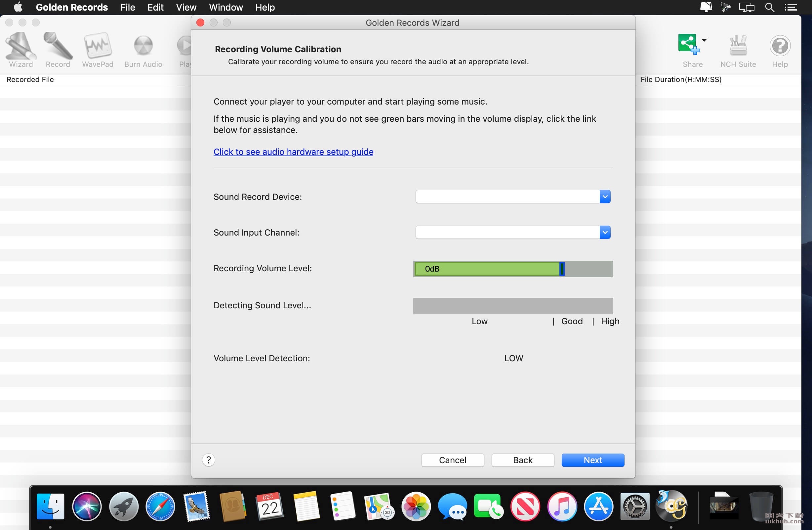Open Help in main toolbar

coord(780,50)
